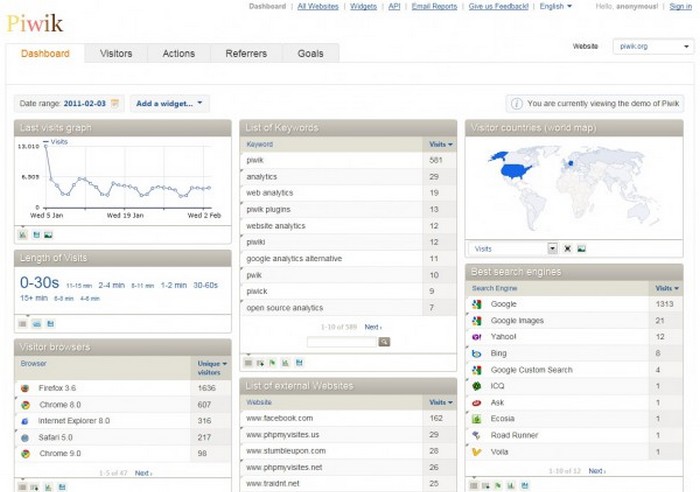Open the API top link
Image resolution: width=700 pixels, height=492 pixels.
pyautogui.click(x=394, y=6)
